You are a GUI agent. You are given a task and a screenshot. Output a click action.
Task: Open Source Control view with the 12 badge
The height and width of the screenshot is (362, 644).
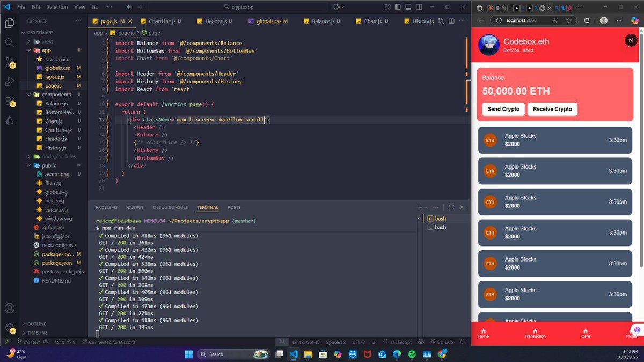(9, 62)
